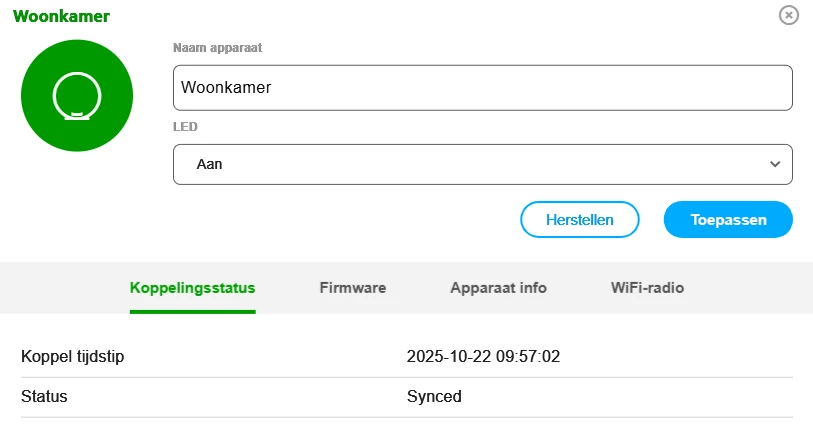
Task: Switch to the Koppelingsstatus tab
Action: (193, 288)
